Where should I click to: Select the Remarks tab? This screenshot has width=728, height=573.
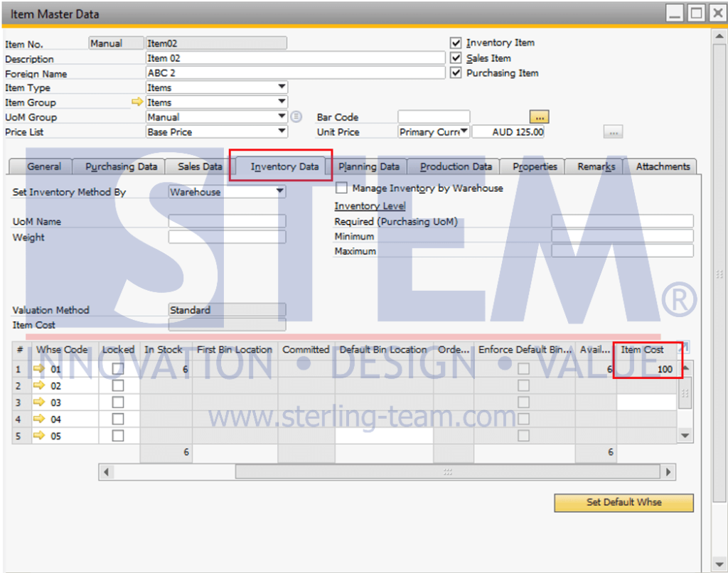pyautogui.click(x=594, y=166)
